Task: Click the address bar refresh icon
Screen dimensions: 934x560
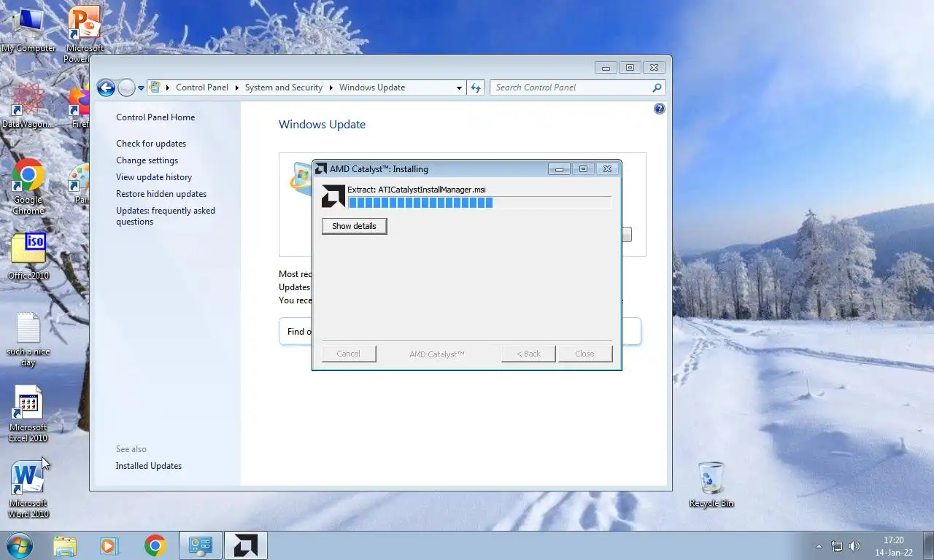Action: click(x=476, y=87)
